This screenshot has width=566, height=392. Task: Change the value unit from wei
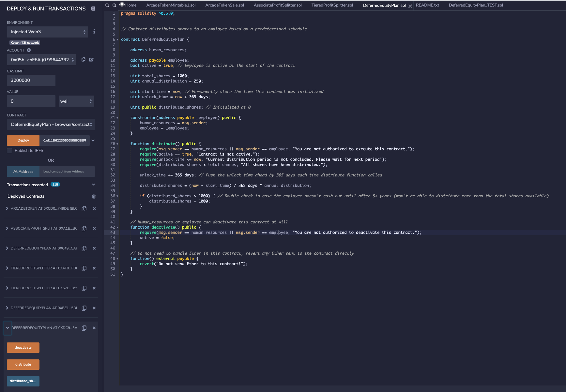point(77,101)
